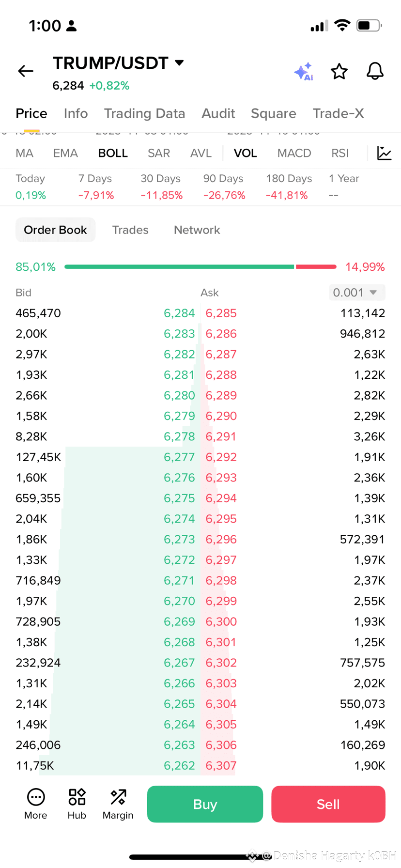Open the More menu icon
The width and height of the screenshot is (401, 868).
tap(36, 804)
